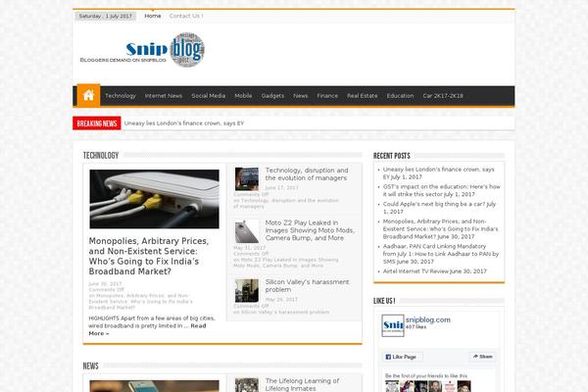Open recent post Aadhaar, PAN Card Linking Mandatory
The height and width of the screenshot is (392, 588).
click(x=441, y=254)
